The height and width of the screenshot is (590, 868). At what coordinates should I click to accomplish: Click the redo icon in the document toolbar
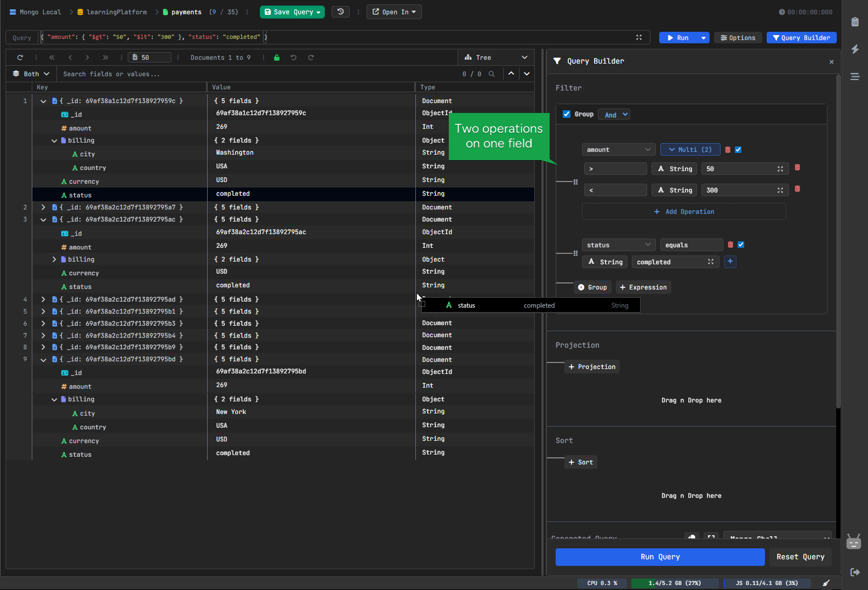311,58
